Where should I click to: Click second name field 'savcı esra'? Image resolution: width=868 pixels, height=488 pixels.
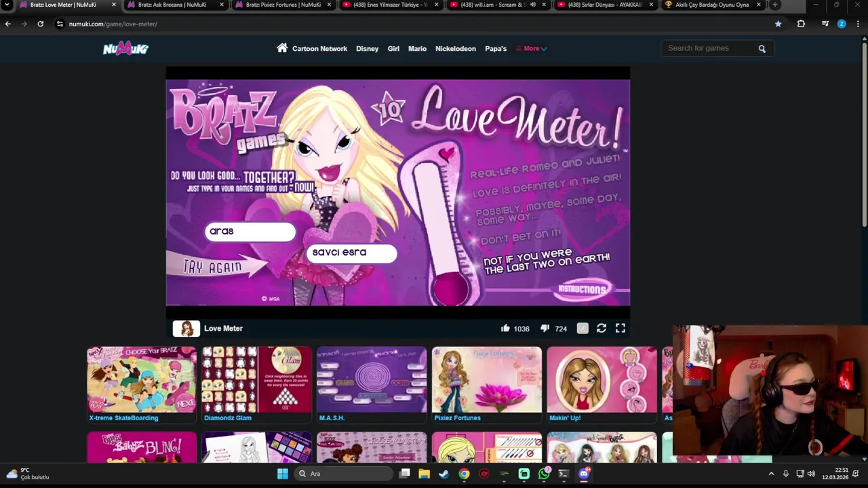tap(351, 253)
